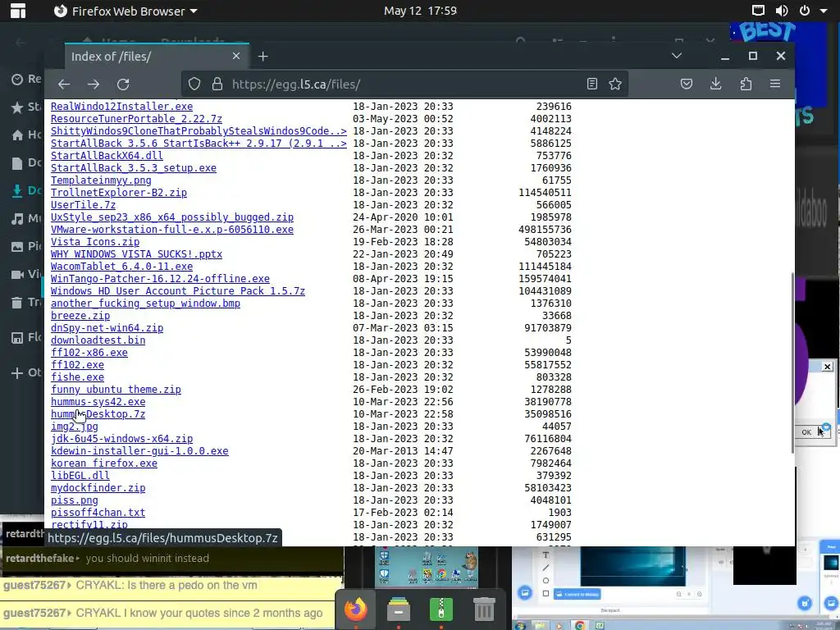This screenshot has width=840, height=630.
Task: Click the power icon in top bar
Action: 805,10
